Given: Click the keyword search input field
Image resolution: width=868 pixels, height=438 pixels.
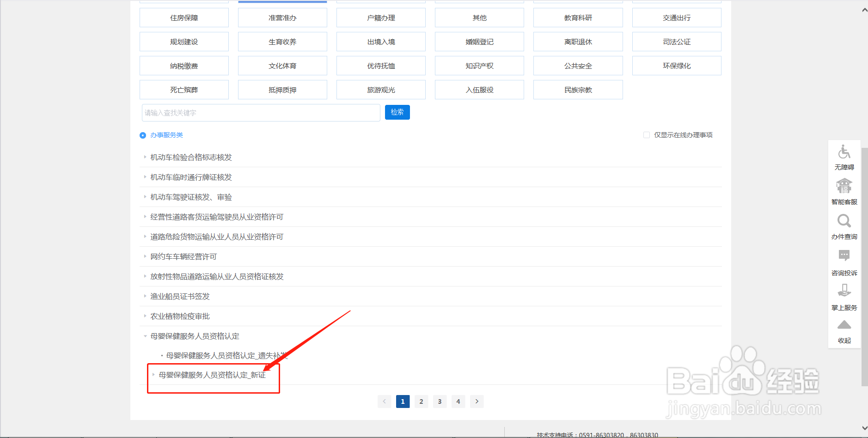Looking at the screenshot, I should 261,112.
